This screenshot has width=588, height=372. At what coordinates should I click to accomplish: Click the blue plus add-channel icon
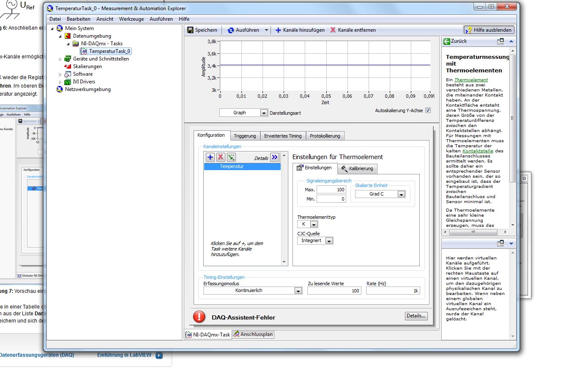(210, 157)
